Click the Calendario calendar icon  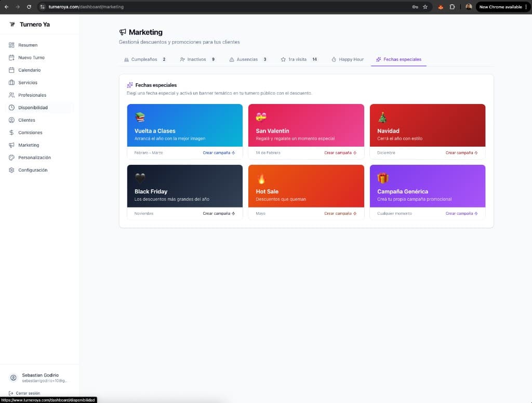tap(11, 70)
